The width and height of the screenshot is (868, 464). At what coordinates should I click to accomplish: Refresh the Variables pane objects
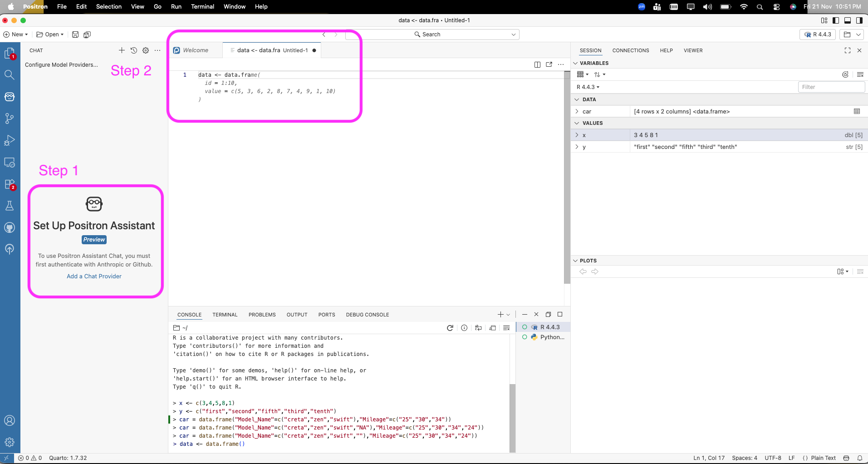pos(845,74)
